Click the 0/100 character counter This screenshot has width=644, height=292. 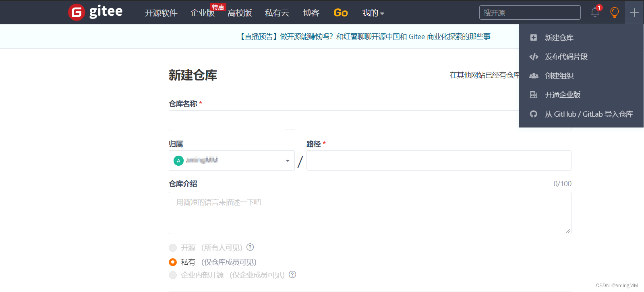click(x=563, y=184)
